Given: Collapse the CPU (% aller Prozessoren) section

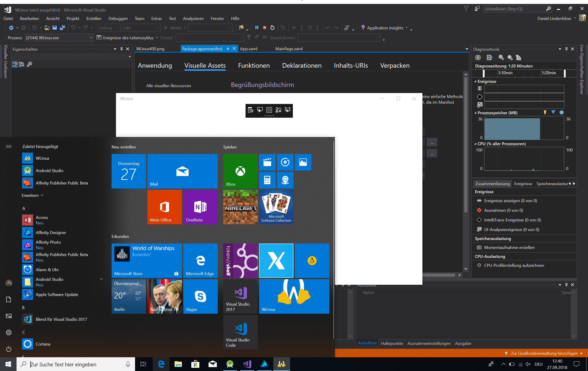Looking at the screenshot, I should point(475,144).
